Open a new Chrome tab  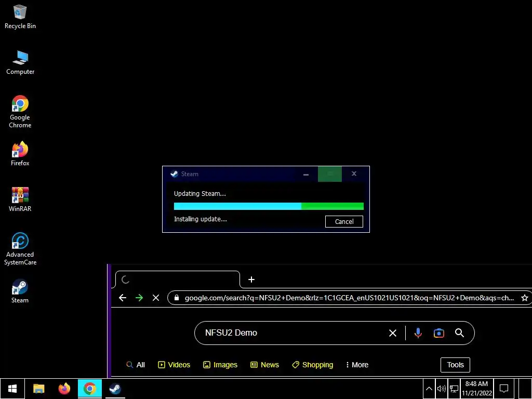tap(251, 280)
